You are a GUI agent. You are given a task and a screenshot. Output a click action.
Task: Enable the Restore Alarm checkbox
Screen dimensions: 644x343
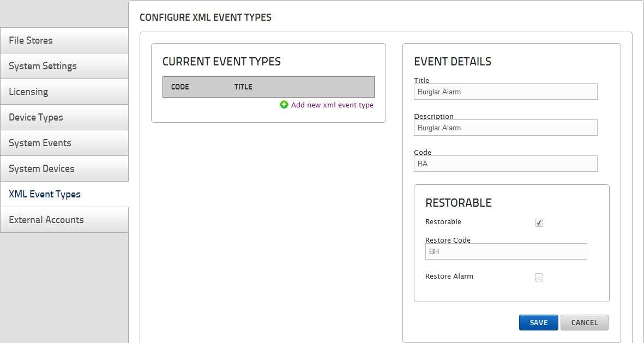(539, 277)
